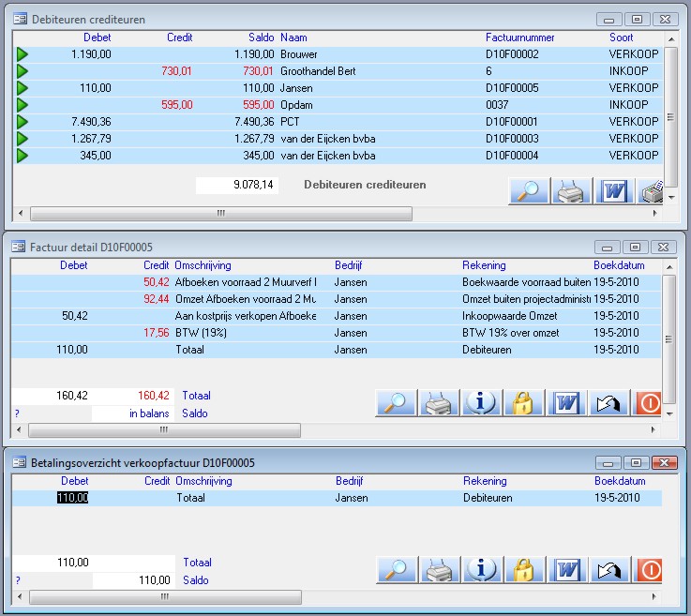
Task: Click the Omschrijving header in Factuur detail
Action: (x=203, y=265)
